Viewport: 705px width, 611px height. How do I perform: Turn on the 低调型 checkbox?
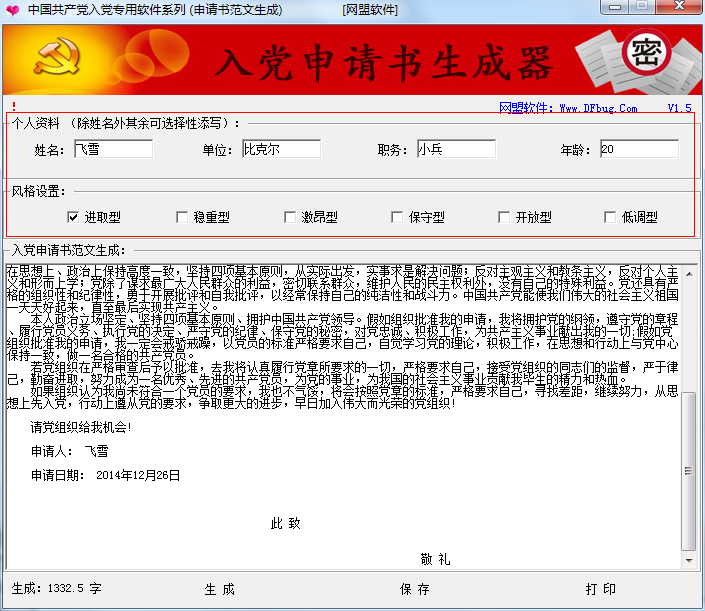coord(610,217)
